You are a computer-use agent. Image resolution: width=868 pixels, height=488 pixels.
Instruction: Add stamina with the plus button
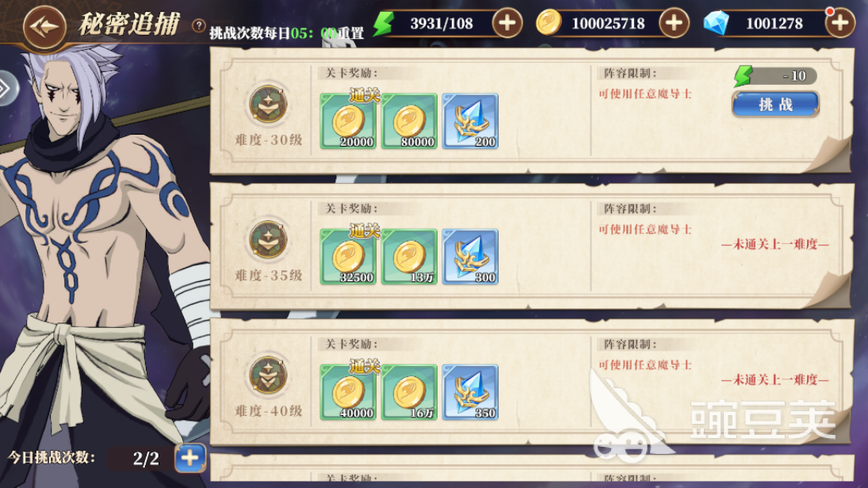coord(507,23)
